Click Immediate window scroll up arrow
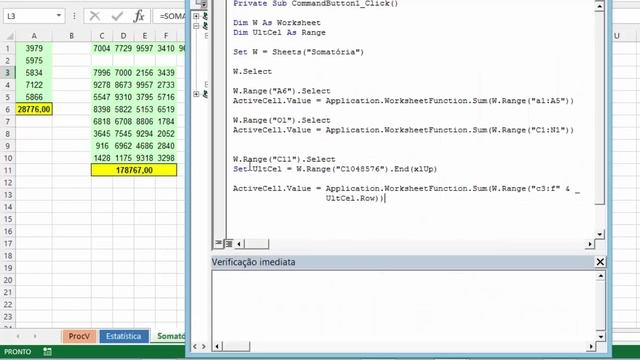This screenshot has height=360, width=640. (x=600, y=276)
